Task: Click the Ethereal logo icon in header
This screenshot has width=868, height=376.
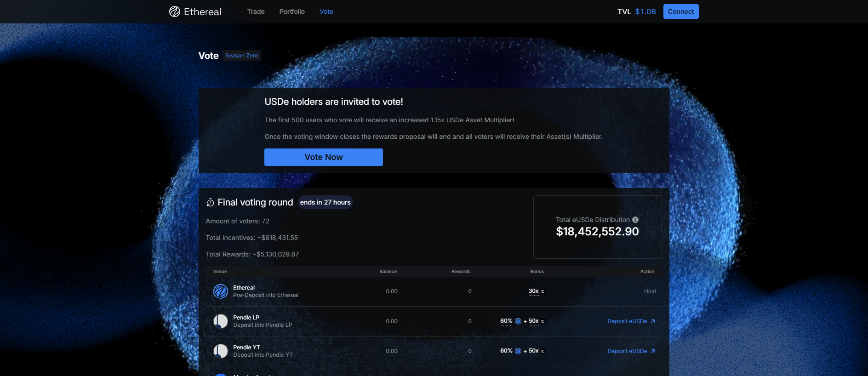Action: point(175,11)
